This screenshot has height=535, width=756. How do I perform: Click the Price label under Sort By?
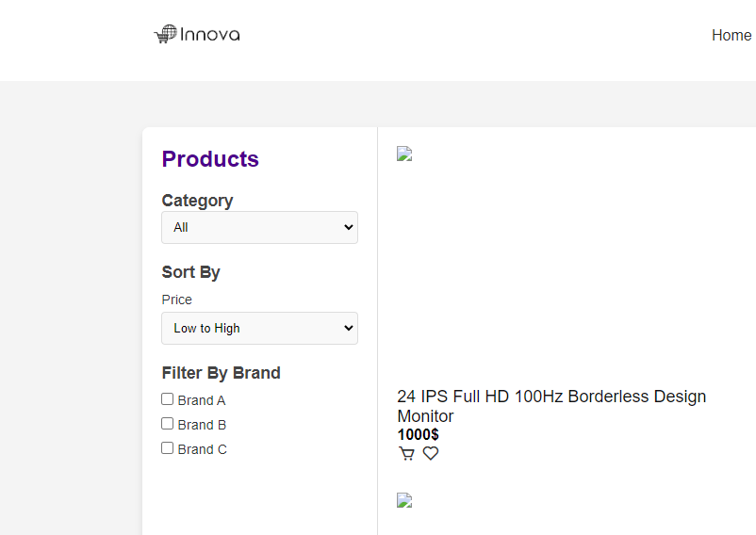point(176,300)
